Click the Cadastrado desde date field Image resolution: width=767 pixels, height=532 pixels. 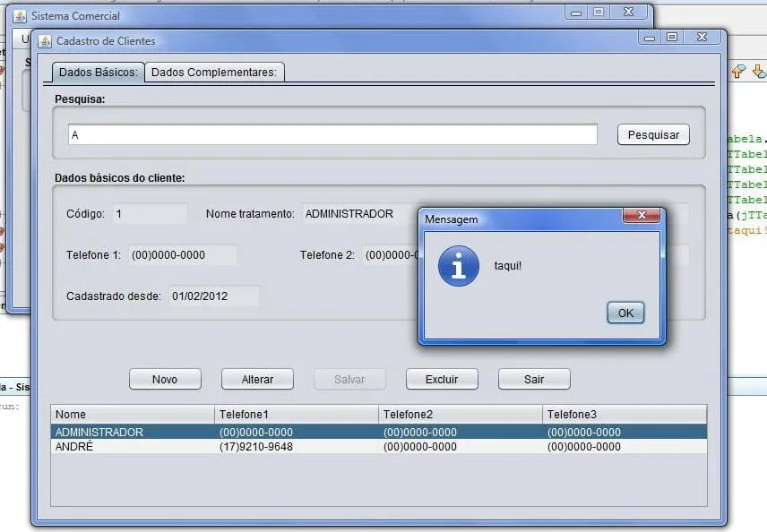214,296
